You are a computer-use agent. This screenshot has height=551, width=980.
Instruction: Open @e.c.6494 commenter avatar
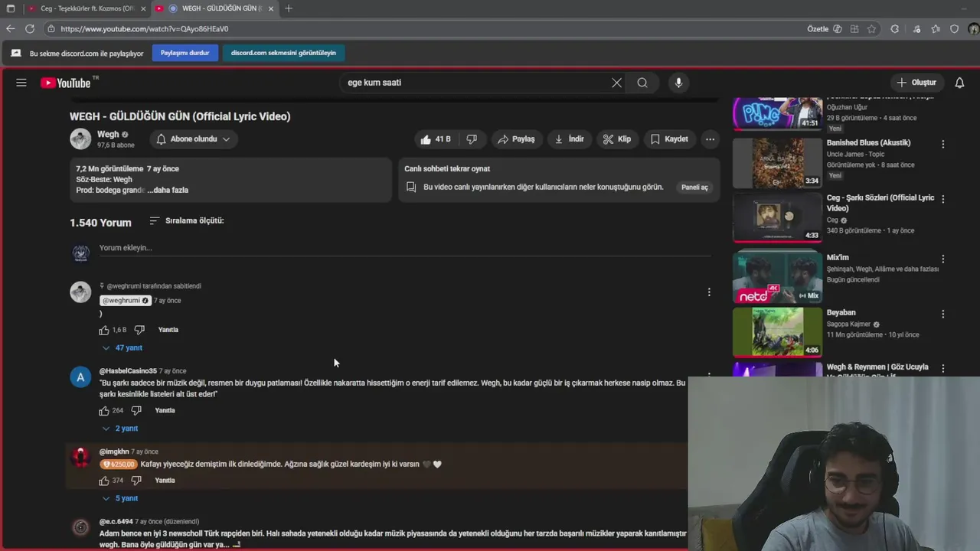pyautogui.click(x=80, y=527)
